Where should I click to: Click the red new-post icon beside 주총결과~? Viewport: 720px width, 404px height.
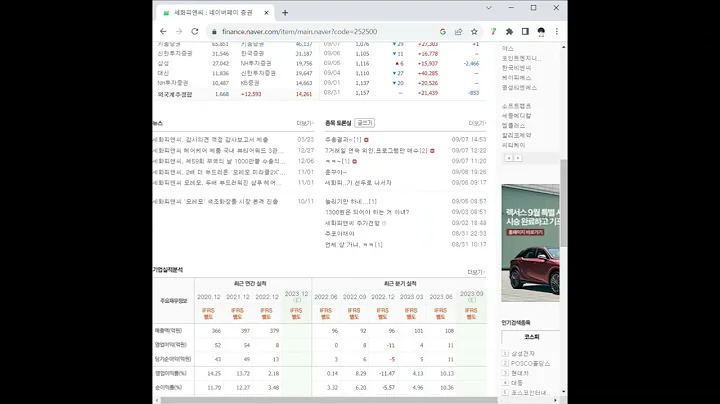(366, 140)
